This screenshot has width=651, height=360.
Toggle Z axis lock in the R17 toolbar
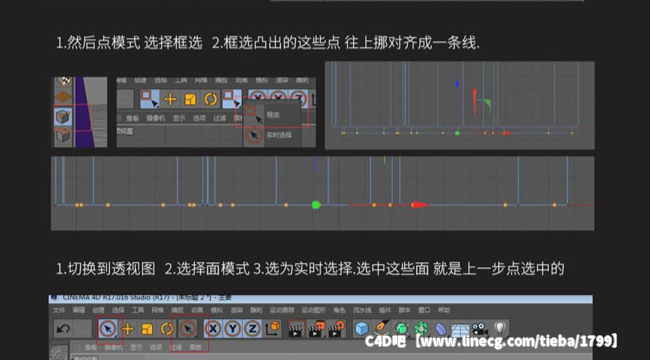(x=252, y=329)
